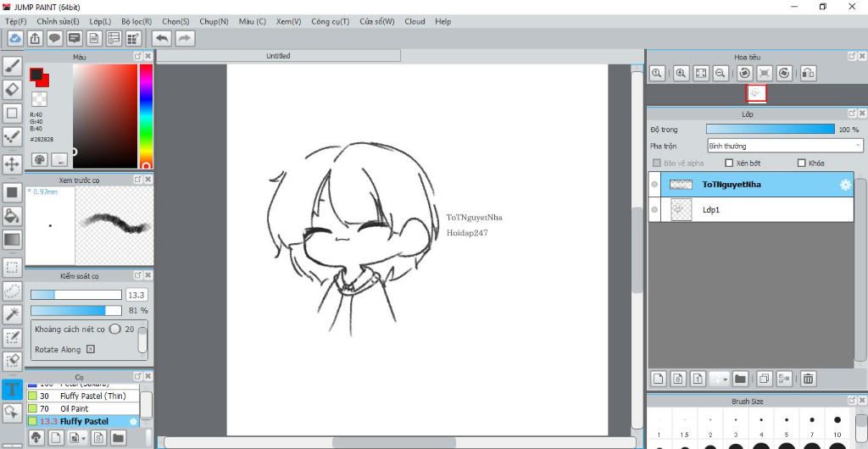This screenshot has width=868, height=449.
Task: Open the Chỉnh sửa(E) menu
Action: tap(58, 21)
